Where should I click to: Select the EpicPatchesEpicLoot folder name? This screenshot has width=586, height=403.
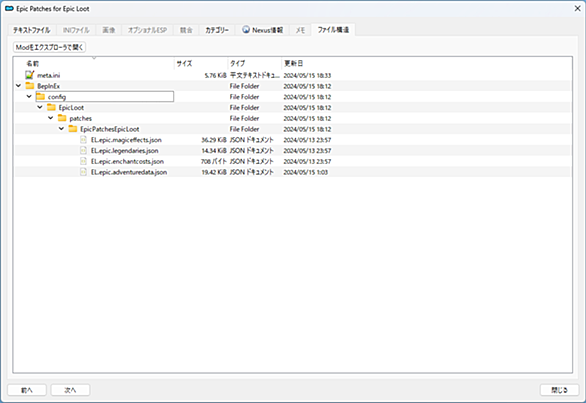click(x=110, y=129)
